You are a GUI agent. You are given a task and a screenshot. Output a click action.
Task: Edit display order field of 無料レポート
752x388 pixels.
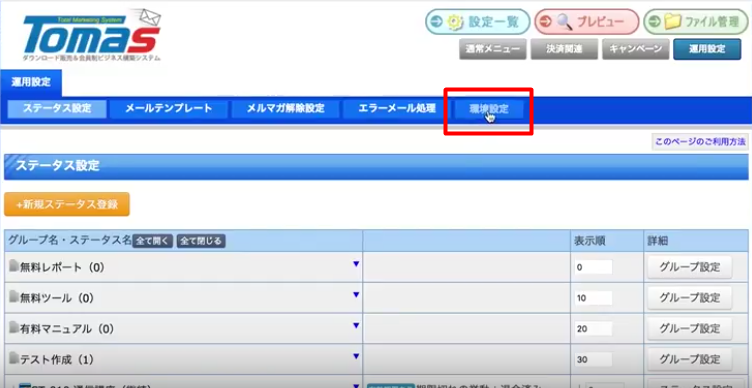[x=593, y=267]
